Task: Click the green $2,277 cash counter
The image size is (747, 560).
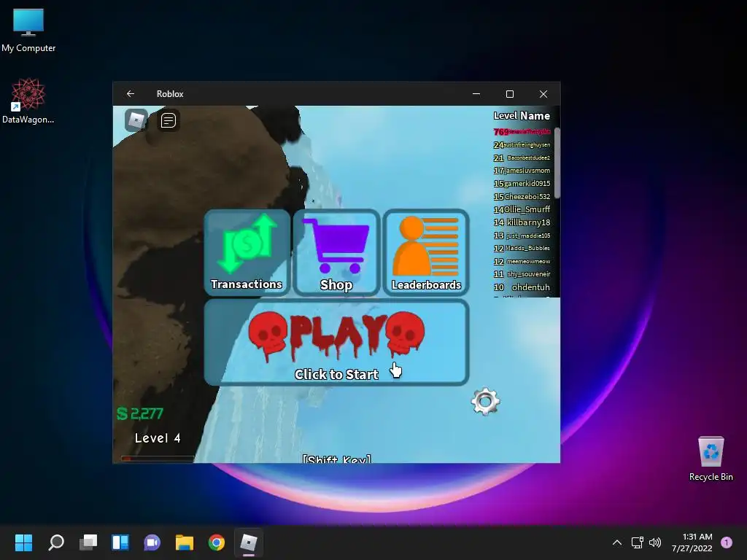Action: click(140, 413)
